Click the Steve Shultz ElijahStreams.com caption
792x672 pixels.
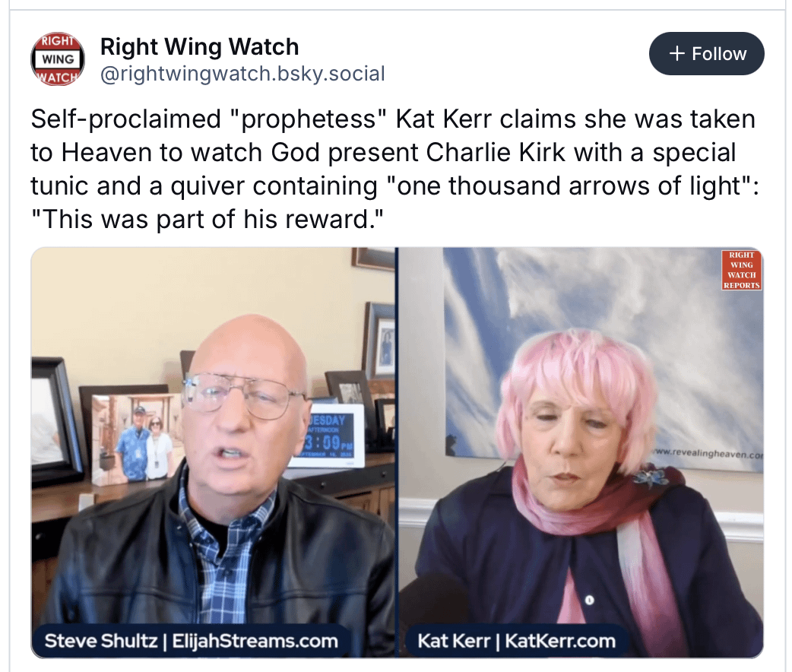click(x=191, y=641)
